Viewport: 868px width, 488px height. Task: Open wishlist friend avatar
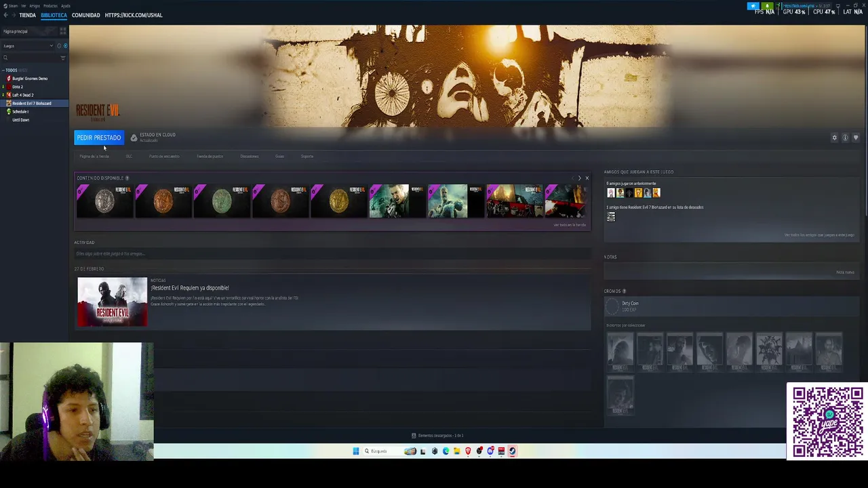coord(611,217)
